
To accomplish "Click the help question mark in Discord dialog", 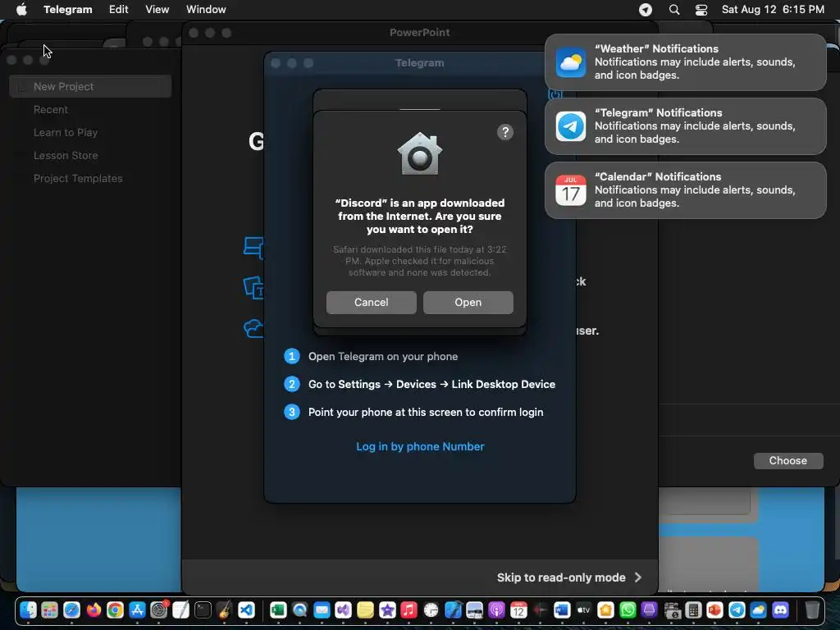I will (504, 132).
